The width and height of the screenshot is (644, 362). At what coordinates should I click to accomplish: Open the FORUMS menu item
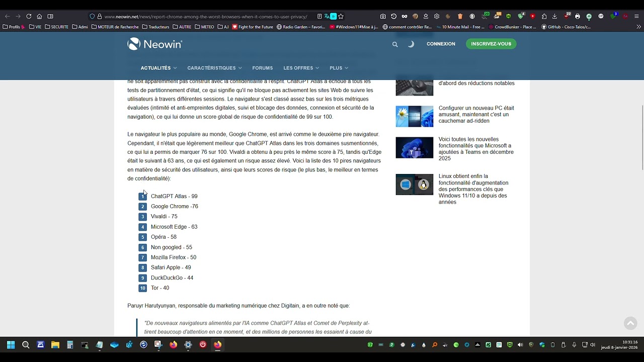point(263,68)
